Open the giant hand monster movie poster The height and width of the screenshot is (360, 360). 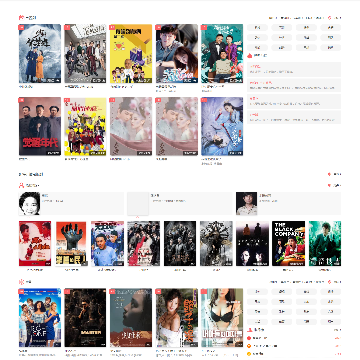pos(71,243)
